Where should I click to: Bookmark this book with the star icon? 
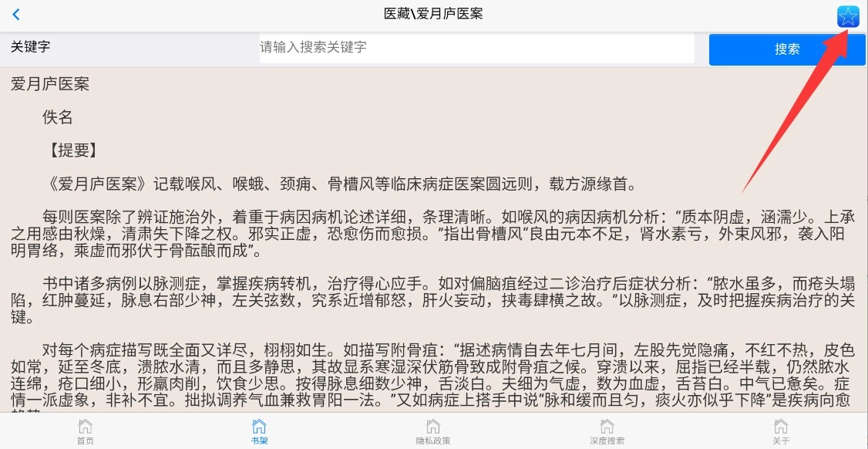(848, 16)
